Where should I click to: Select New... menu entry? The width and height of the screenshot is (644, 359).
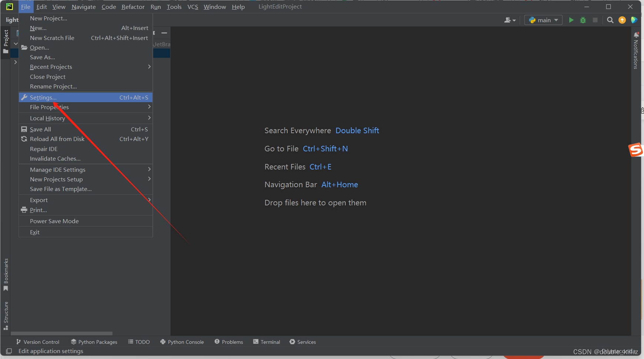tap(85, 28)
